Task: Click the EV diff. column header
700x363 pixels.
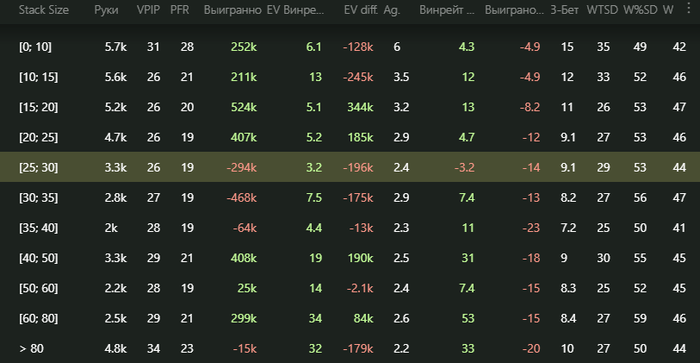Action: pos(361,10)
